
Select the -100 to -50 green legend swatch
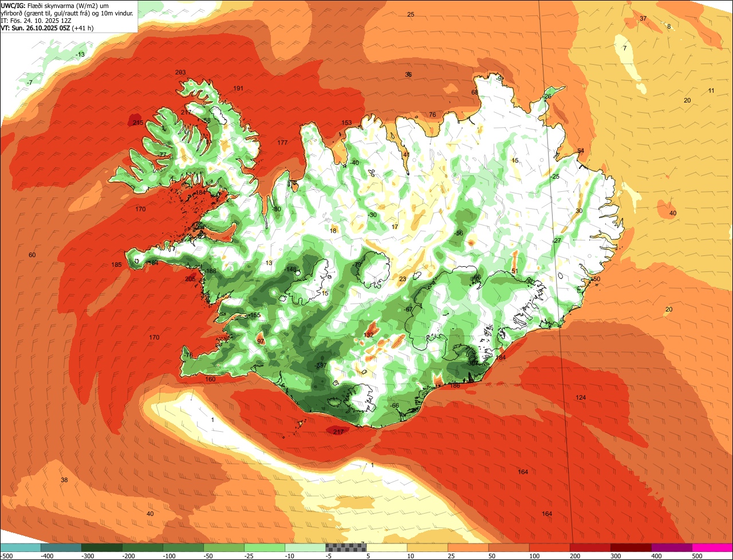point(183,548)
